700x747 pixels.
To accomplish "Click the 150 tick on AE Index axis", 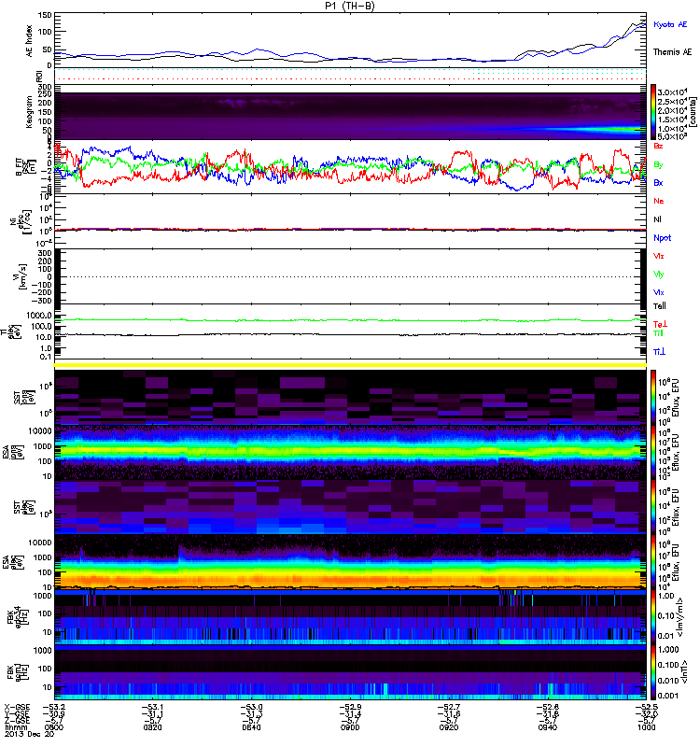I will pyautogui.click(x=45, y=15).
